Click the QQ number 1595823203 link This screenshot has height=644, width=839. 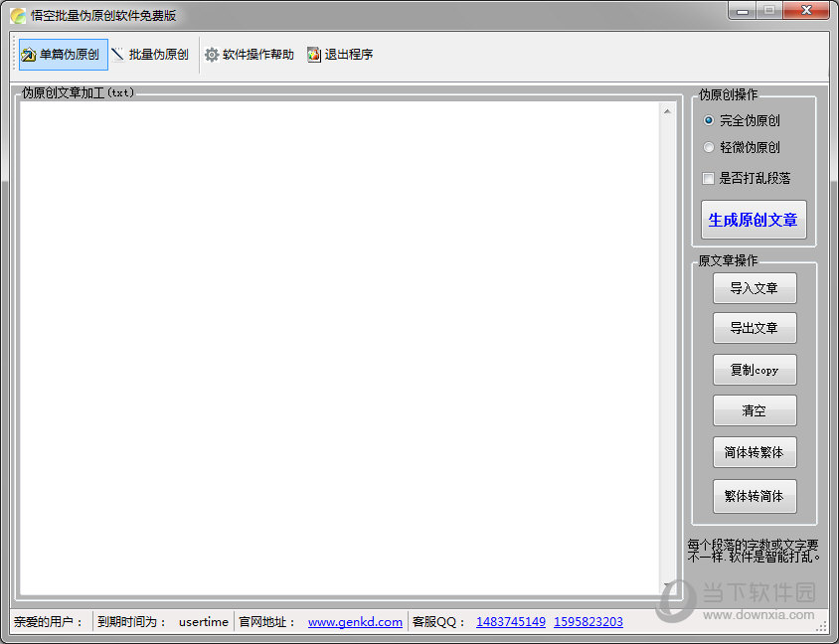click(588, 622)
